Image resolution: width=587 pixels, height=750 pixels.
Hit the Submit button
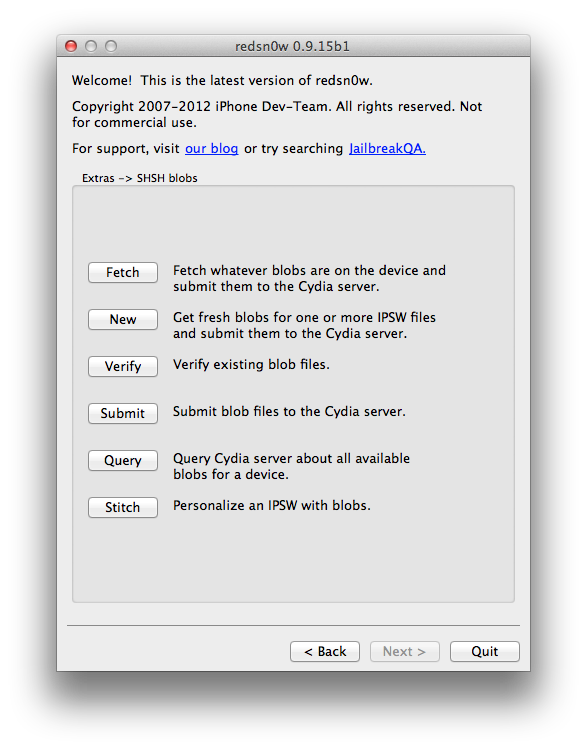[x=122, y=413]
